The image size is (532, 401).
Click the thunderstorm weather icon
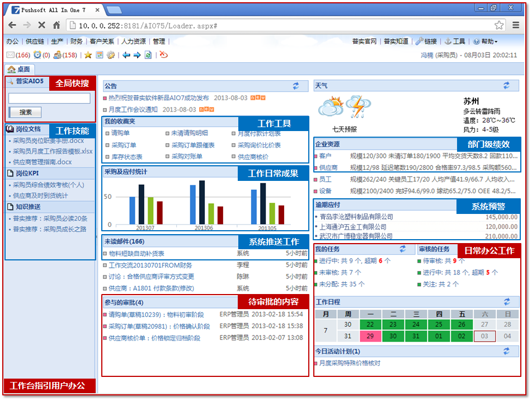point(358,106)
